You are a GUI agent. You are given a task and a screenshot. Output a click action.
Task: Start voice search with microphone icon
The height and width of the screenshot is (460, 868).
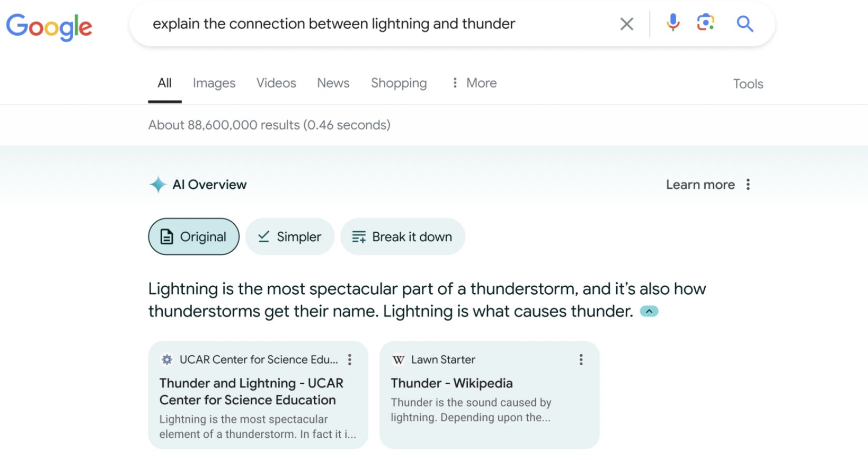pos(673,23)
